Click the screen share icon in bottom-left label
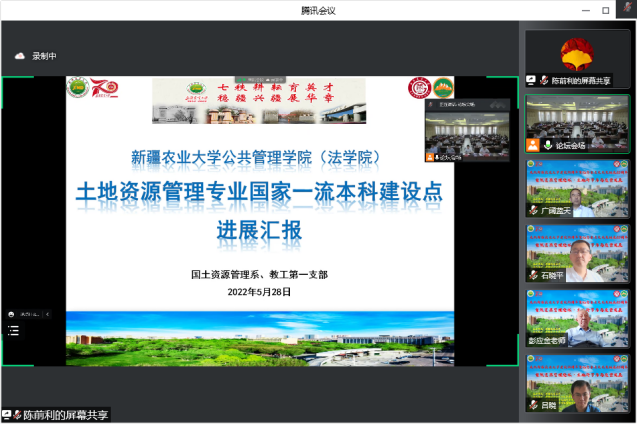The height and width of the screenshot is (424, 637). coord(7,414)
